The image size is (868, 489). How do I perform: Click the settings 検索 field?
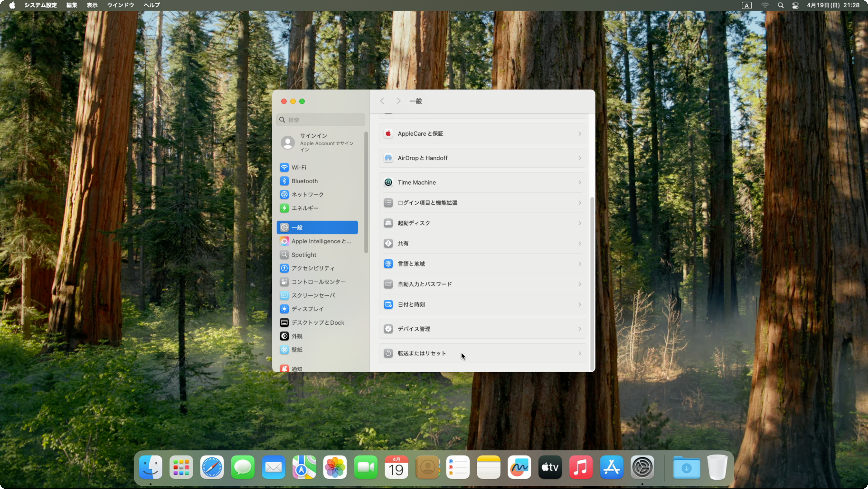(x=320, y=120)
